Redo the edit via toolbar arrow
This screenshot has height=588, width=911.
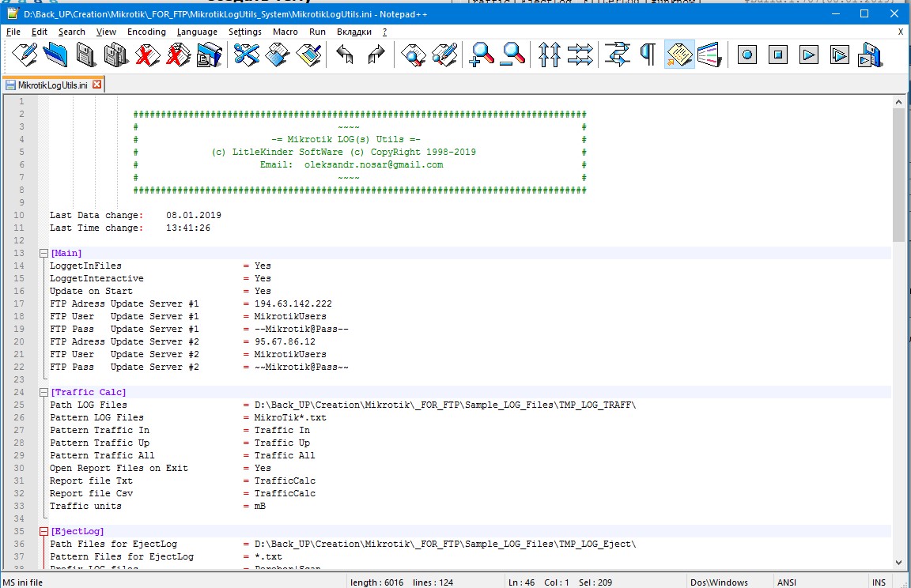click(x=376, y=55)
